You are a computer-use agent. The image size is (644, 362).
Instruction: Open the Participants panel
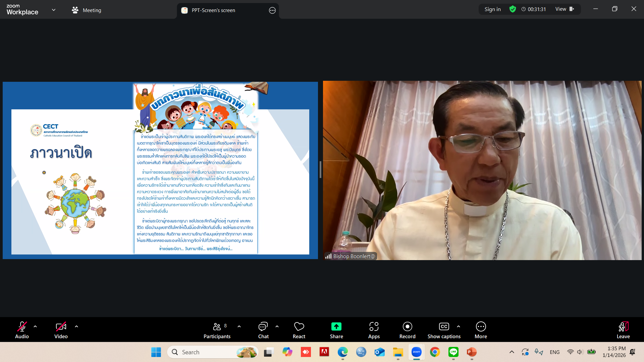coord(217,330)
